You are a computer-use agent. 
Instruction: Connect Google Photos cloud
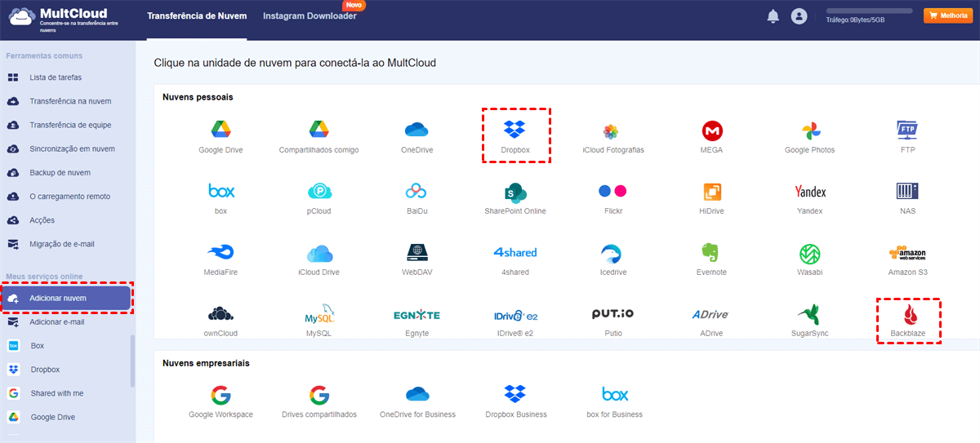click(x=810, y=137)
